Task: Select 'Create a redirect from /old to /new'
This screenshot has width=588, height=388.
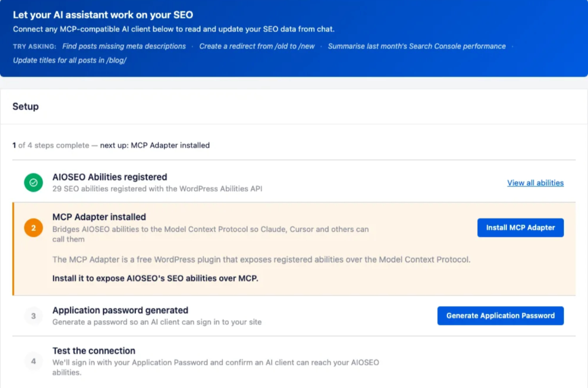Action: pos(257,46)
